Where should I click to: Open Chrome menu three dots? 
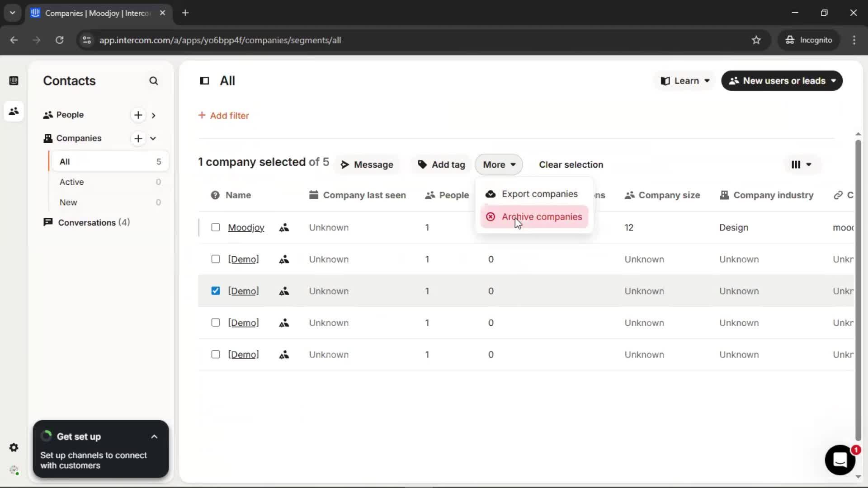854,40
